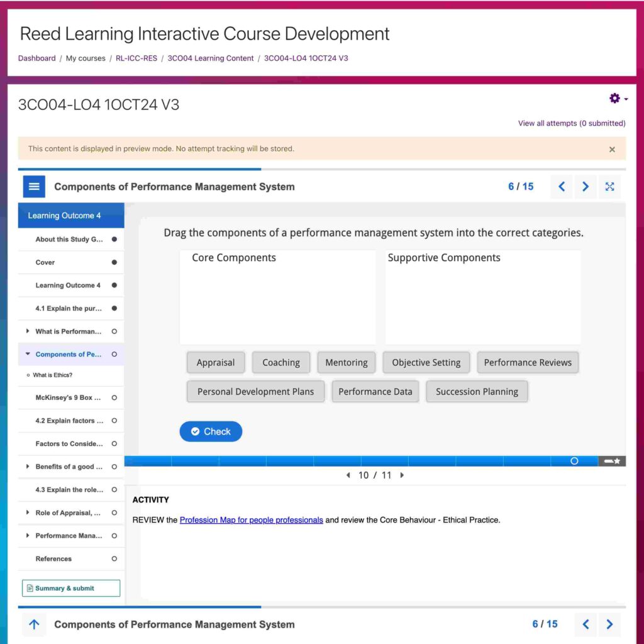Open the References page in sidebar
Viewport: 644px width, 644px height.
coord(53,558)
